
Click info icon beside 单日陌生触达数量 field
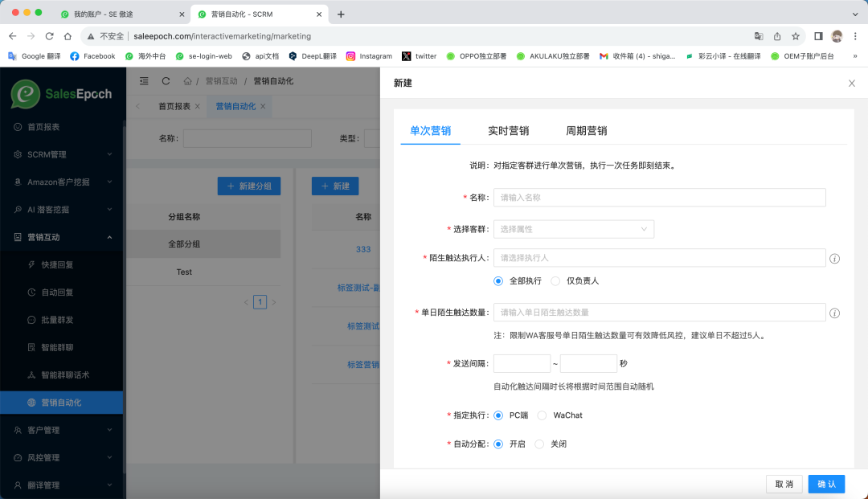tap(835, 313)
